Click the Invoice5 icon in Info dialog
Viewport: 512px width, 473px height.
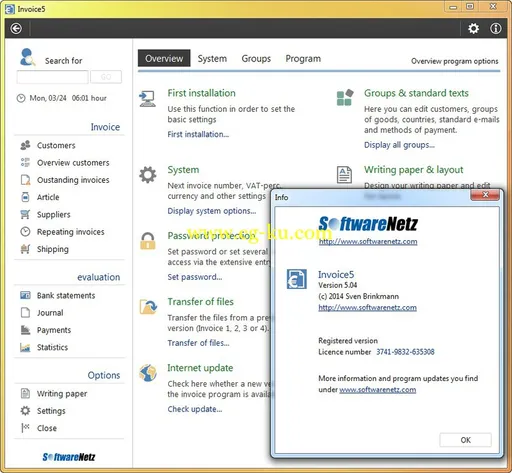tap(297, 279)
